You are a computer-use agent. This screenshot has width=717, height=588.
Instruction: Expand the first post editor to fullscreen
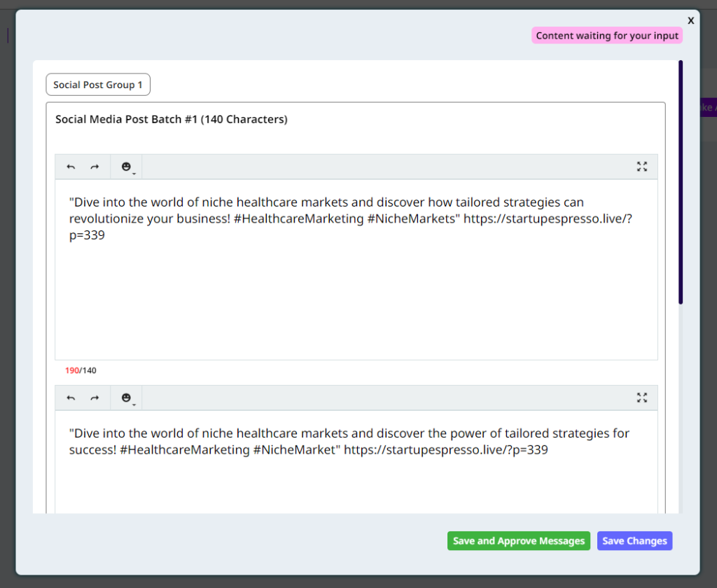coord(641,167)
